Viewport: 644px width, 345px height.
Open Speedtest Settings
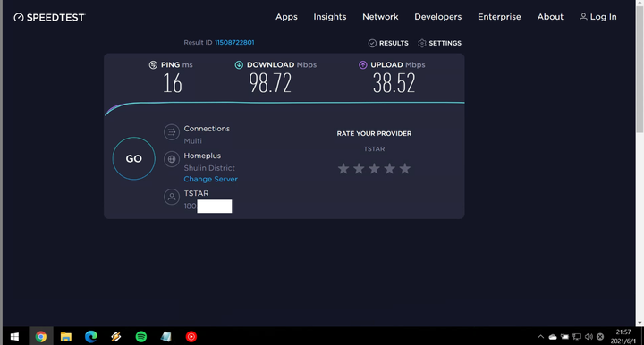tap(439, 43)
